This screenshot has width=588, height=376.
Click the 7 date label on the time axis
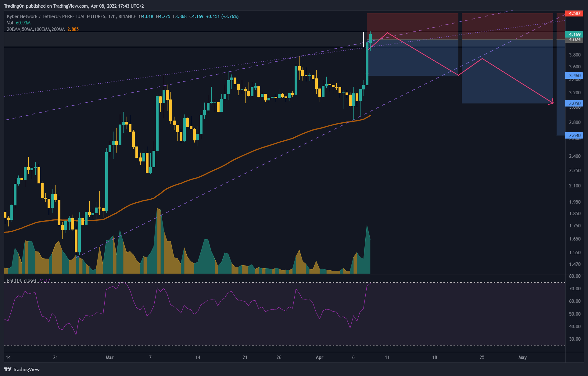coord(150,357)
